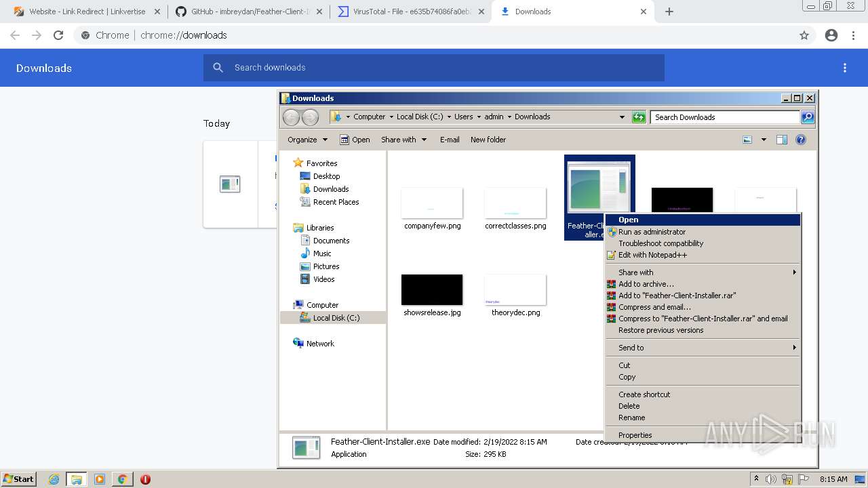Screen dimensions: 868x488
Task: Click the E-mail toolbar button
Action: point(450,140)
